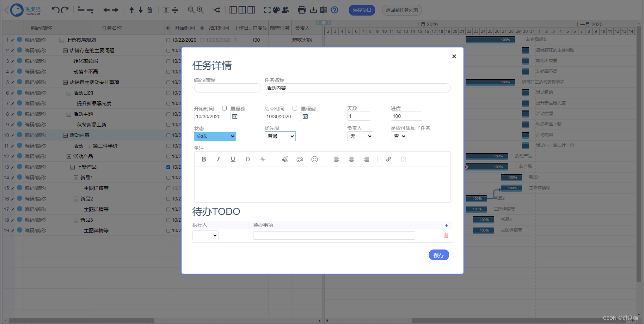Image resolution: width=644 pixels, height=324 pixels.
Task: Apply italic in the notes editor
Action: pyautogui.click(x=218, y=159)
